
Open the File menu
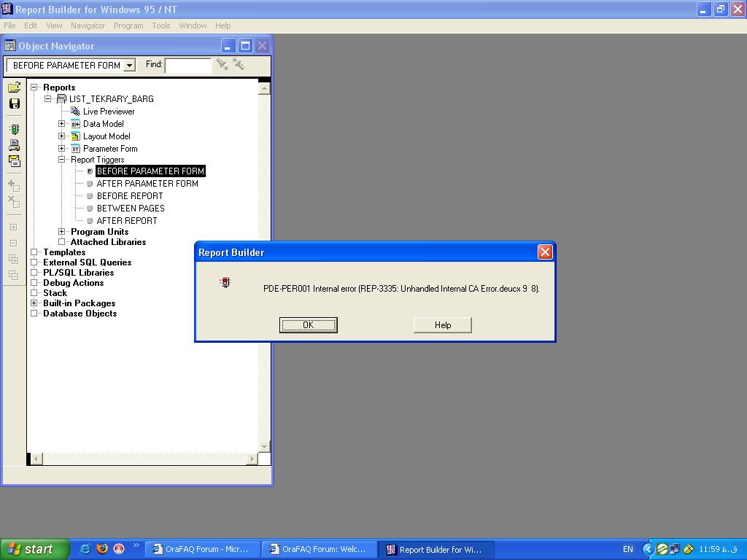9,26
